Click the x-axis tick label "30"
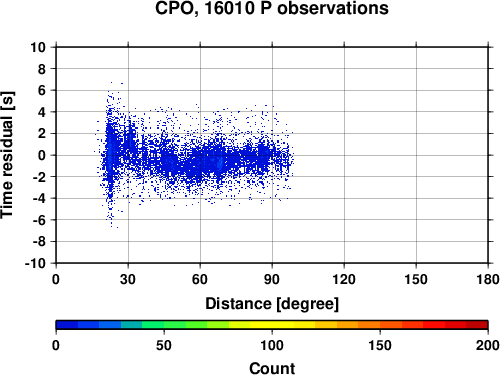The width and height of the screenshot is (500, 375). 128,279
